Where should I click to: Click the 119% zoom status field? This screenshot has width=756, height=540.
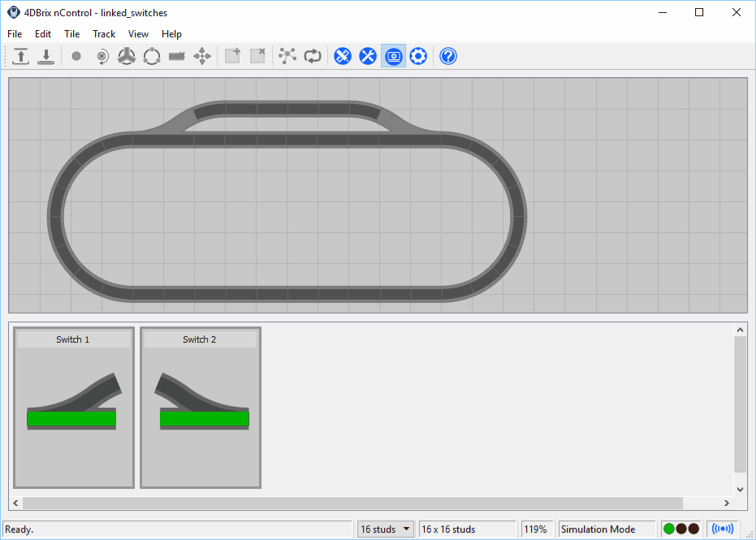point(536,529)
